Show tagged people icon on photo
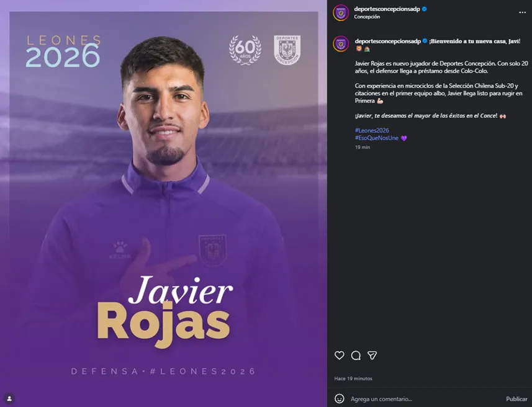532x407 pixels. (9, 398)
